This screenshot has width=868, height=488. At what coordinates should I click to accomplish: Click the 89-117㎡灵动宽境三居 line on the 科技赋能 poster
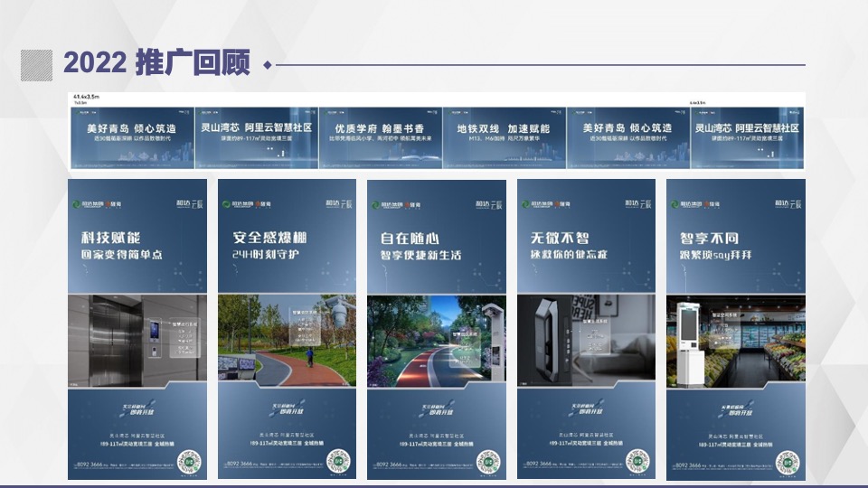click(137, 444)
